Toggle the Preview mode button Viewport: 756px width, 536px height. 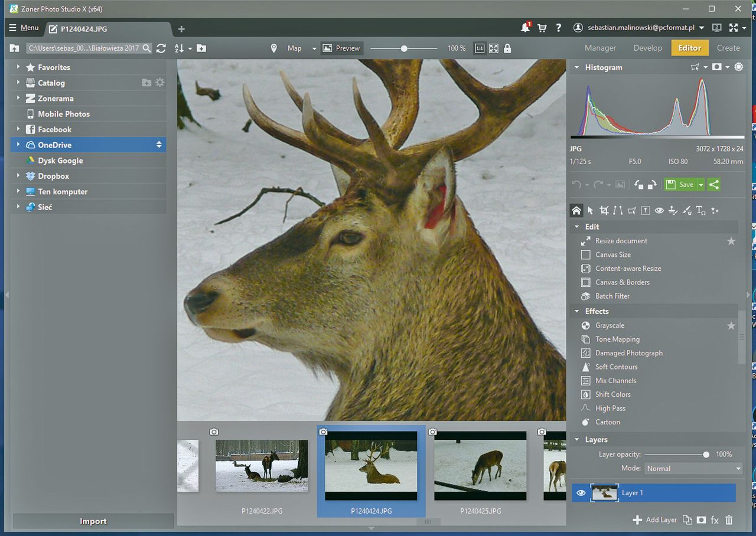(341, 48)
